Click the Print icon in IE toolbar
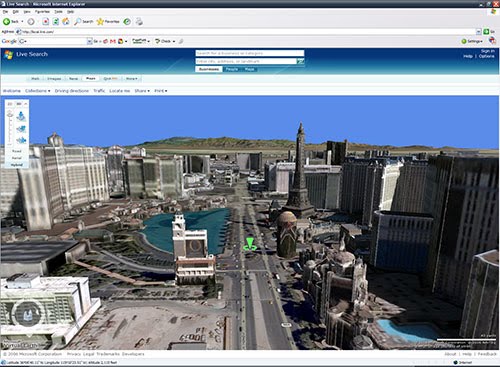The width and height of the screenshot is (500, 367). 139,22
